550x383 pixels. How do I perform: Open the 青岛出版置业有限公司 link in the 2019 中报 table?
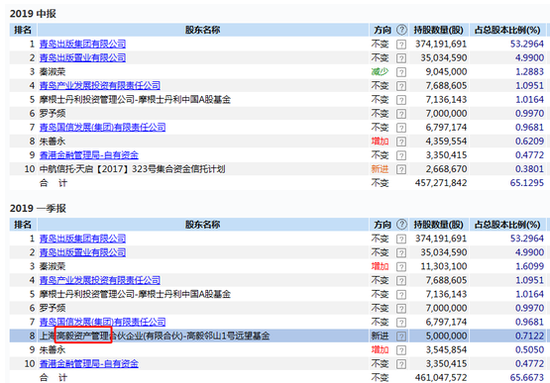point(82,58)
